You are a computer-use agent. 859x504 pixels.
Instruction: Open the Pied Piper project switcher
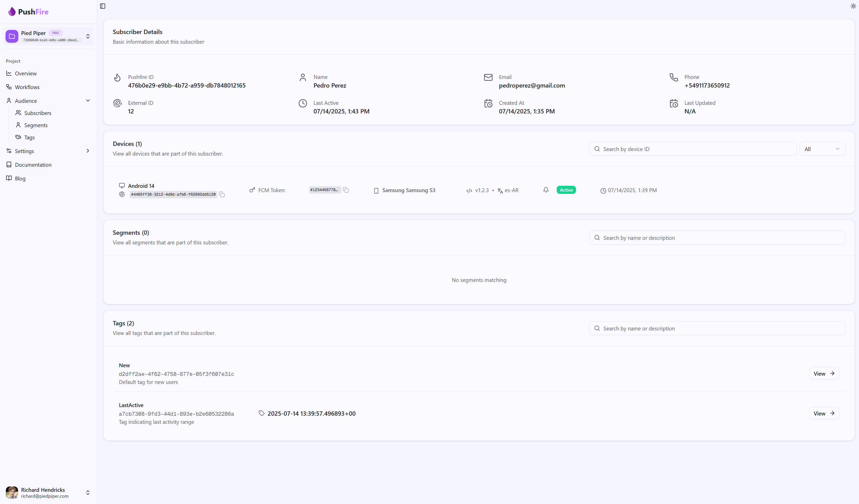click(x=88, y=36)
